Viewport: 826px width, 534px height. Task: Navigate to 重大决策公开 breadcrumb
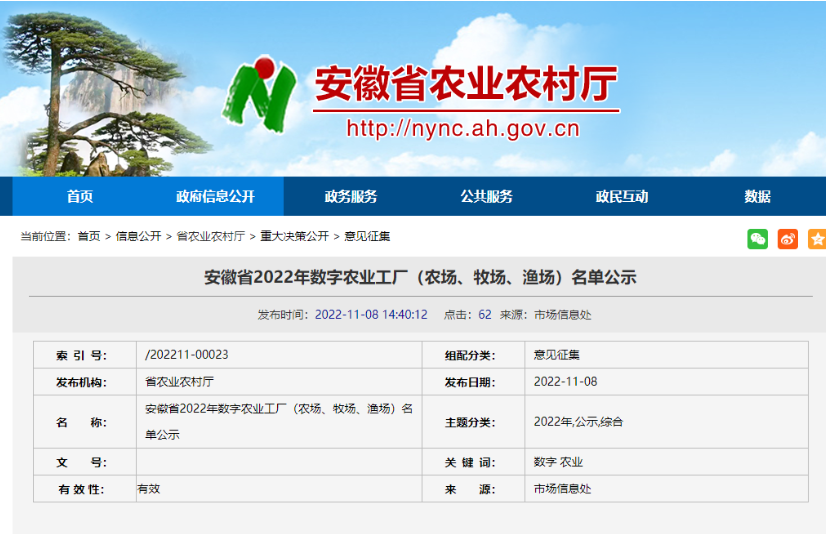pos(294,236)
